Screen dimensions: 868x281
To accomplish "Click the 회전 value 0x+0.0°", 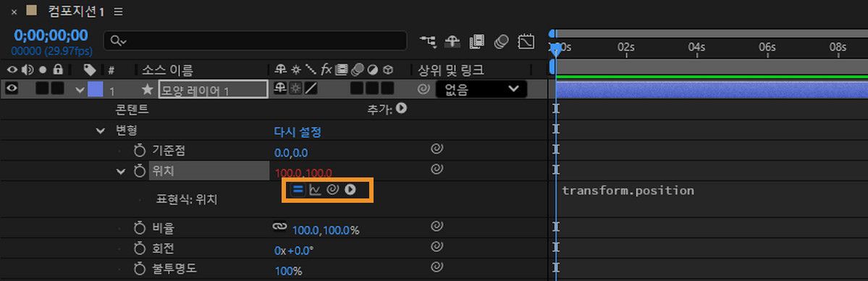I will point(294,251).
